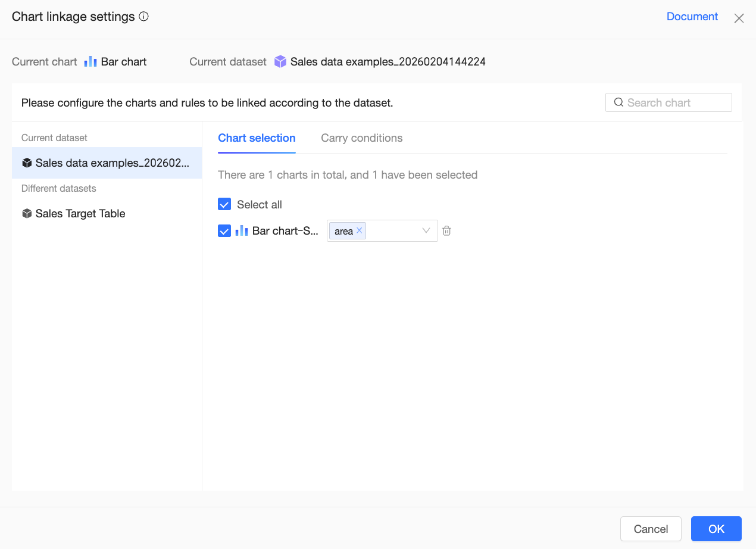
Task: Click the bar chart icon in chart list row
Action: tap(242, 231)
